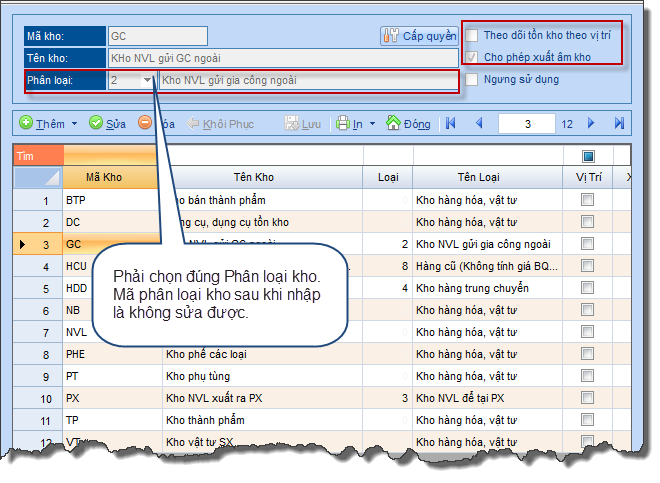Click the Tên kho input field

click(x=282, y=57)
